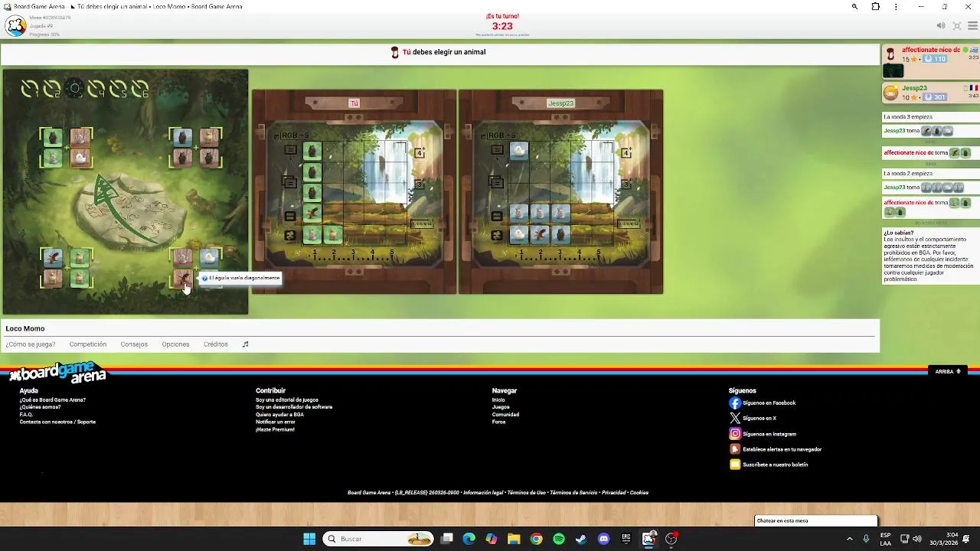Open the F.A.Q. link

tap(26, 414)
